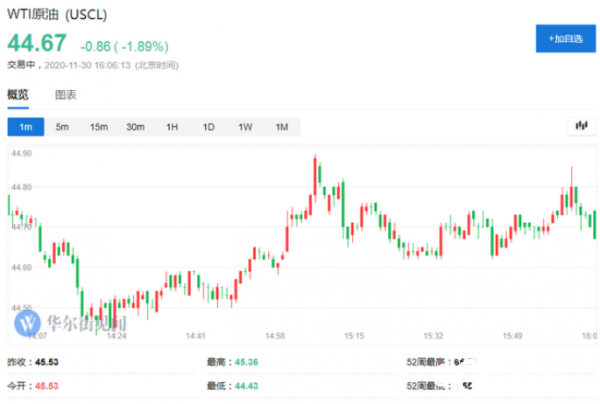Select the 1H hourly interval
This screenshot has width=600, height=404.
(172, 127)
